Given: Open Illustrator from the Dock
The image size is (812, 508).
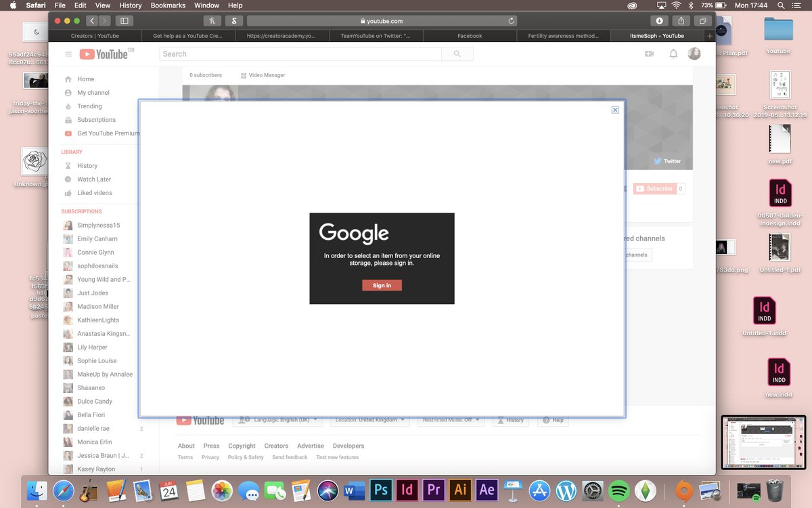Looking at the screenshot, I should 460,489.
